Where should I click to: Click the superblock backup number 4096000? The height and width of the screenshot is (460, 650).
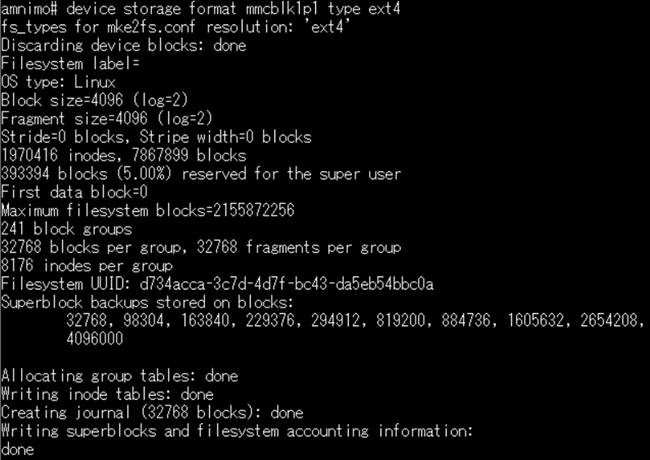pos(95,339)
